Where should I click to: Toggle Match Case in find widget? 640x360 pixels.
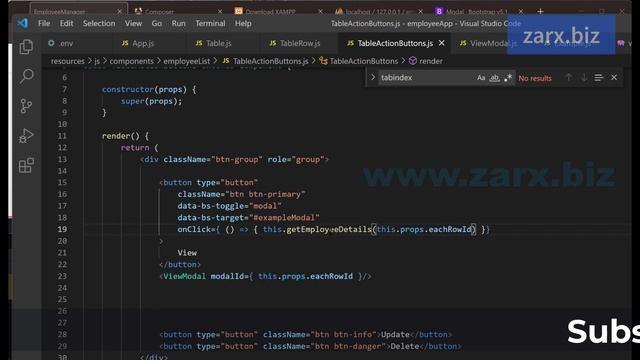coord(481,78)
